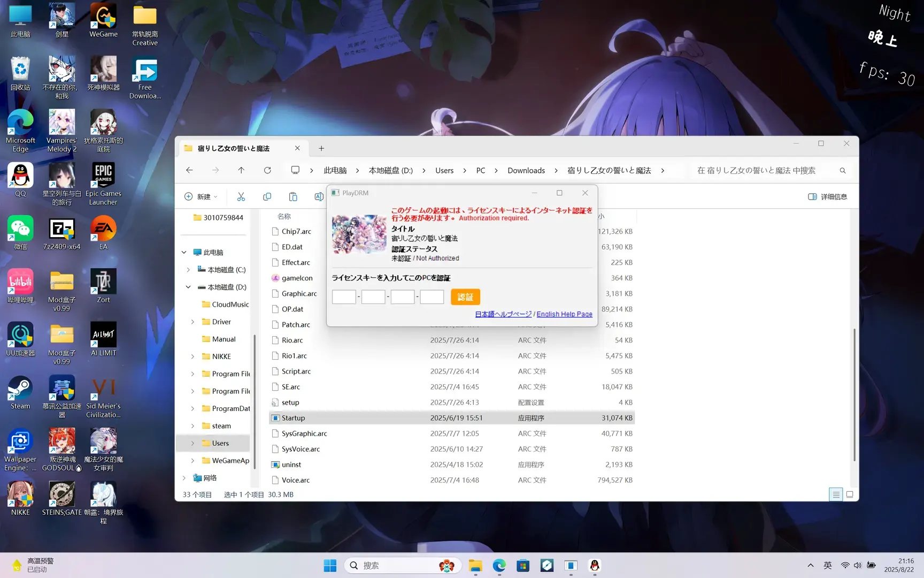Click the taskbar search box (搜索)
This screenshot has width=924, height=578.
(x=403, y=566)
